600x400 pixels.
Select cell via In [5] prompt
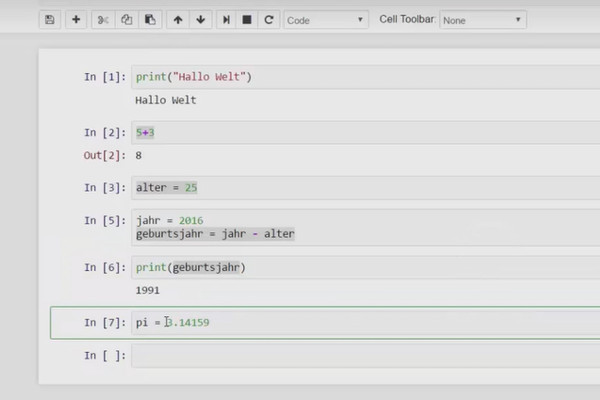tap(105, 221)
